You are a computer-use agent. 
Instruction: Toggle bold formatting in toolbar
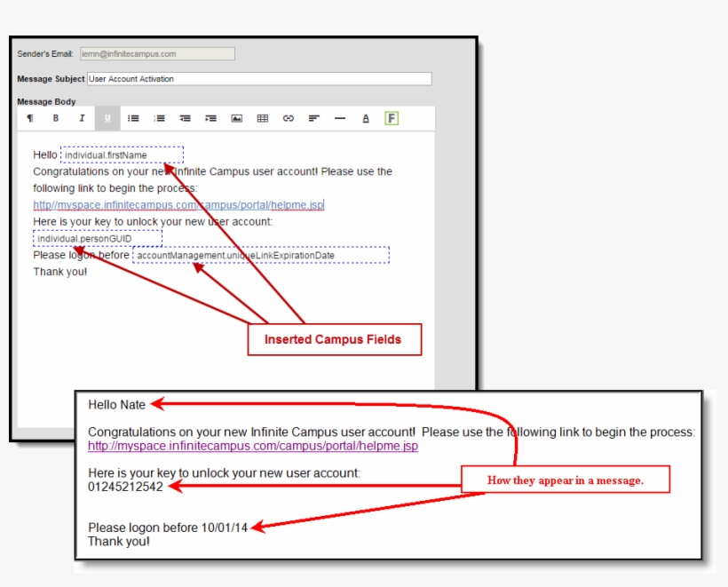click(x=56, y=118)
